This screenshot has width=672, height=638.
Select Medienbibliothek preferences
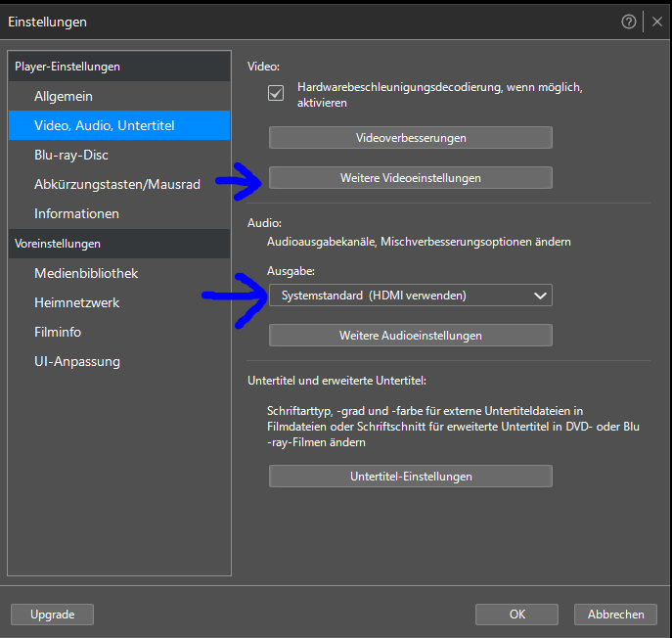119,273
